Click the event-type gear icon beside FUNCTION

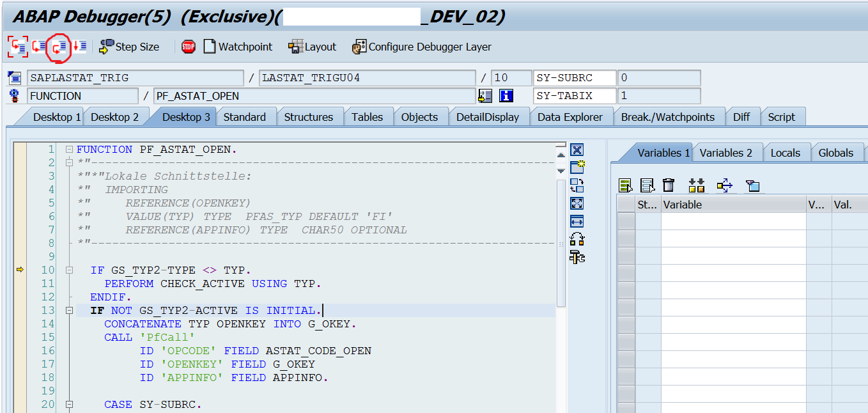point(15,96)
